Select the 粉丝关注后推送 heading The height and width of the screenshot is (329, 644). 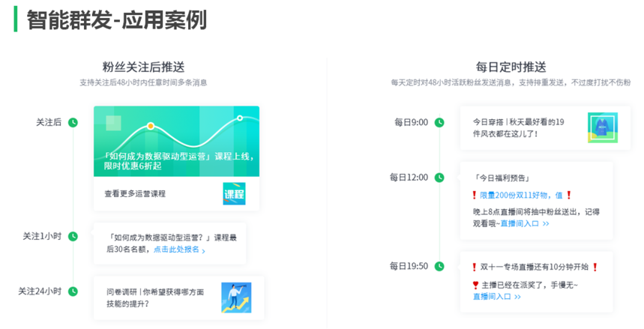[143, 67]
